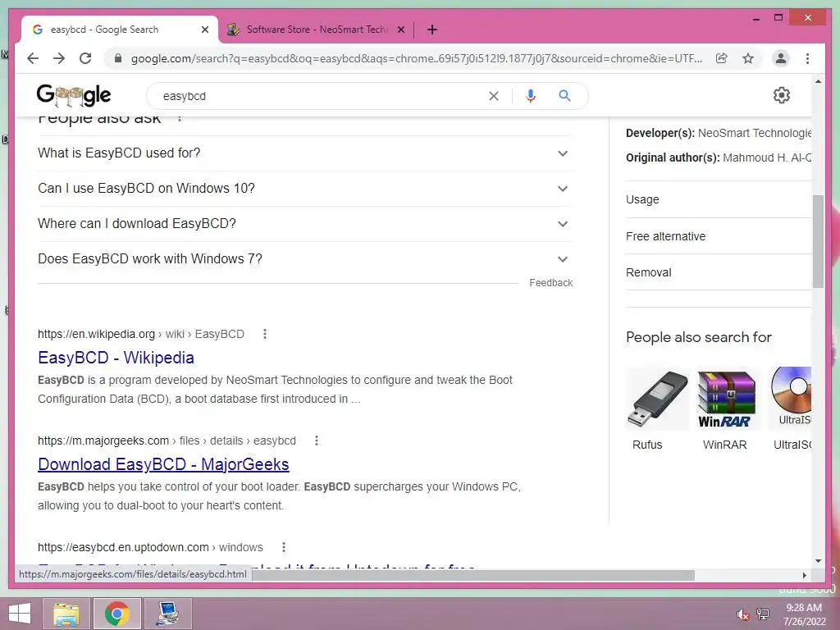Reload the current page
The width and height of the screenshot is (840, 630).
coord(85,58)
